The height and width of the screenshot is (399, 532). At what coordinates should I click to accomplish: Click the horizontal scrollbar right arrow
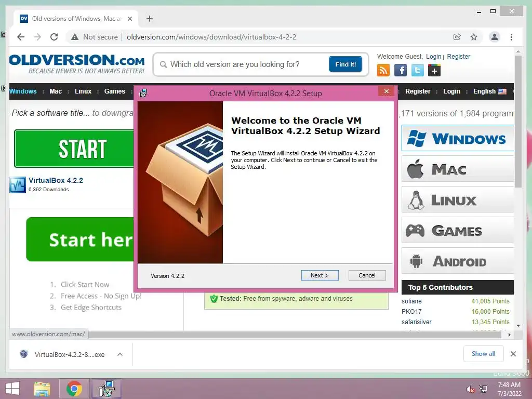[509, 335]
